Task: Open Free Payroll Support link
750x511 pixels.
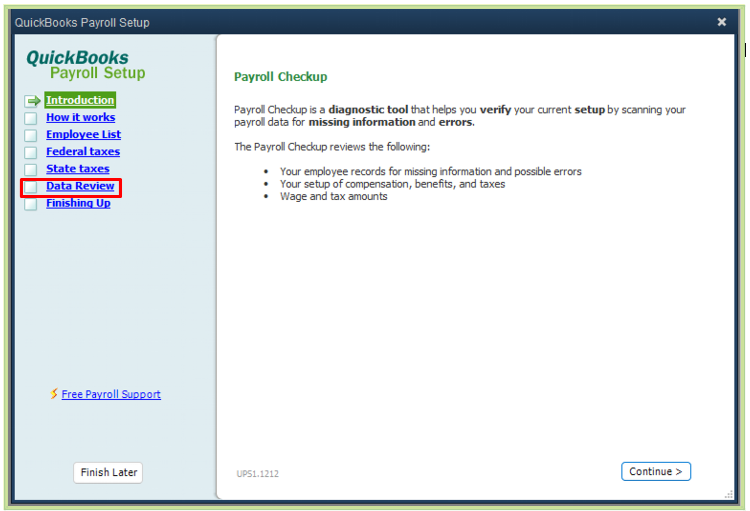Action: click(111, 394)
